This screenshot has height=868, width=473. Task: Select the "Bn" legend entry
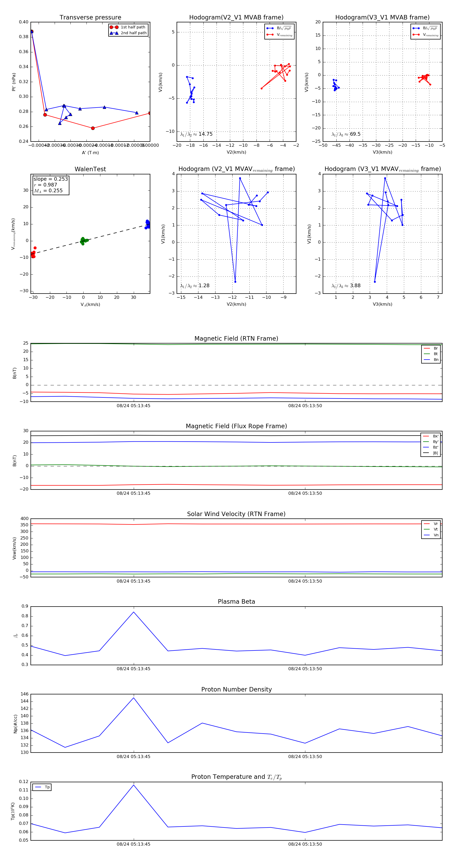(431, 360)
